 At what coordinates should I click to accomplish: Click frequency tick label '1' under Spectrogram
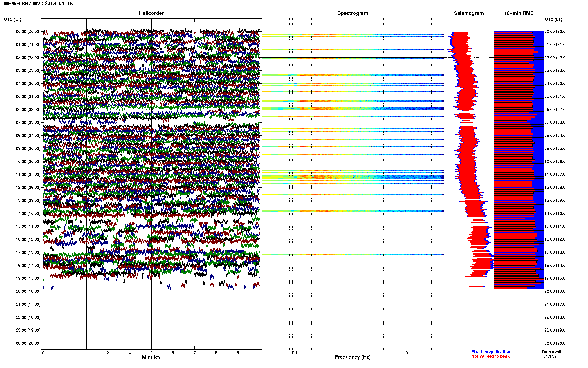pos(350,353)
